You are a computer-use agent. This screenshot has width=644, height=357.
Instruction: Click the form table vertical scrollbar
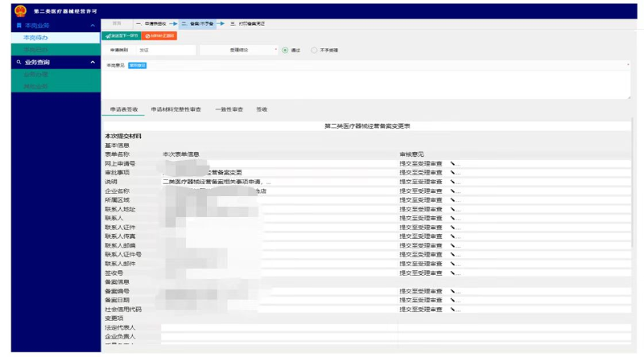(633, 183)
